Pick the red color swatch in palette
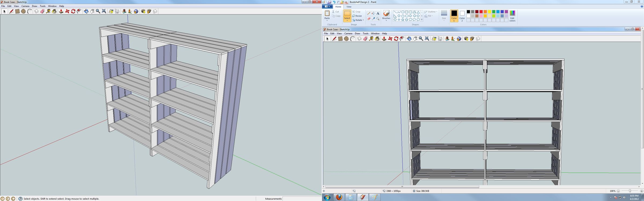 pos(481,12)
